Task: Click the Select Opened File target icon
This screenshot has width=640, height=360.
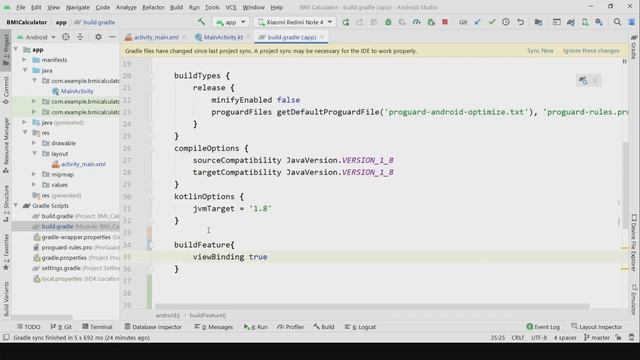Action: click(66, 37)
